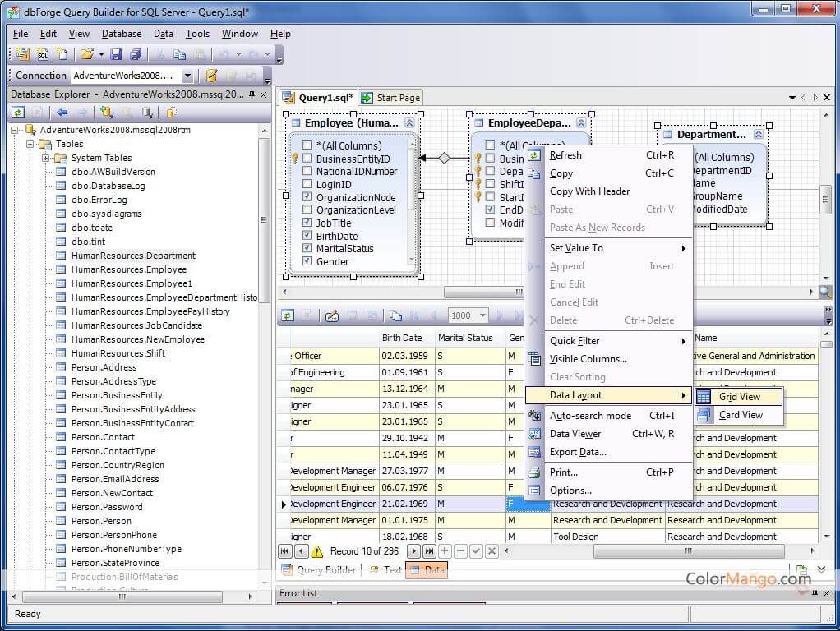This screenshot has height=631, width=840.
Task: Go to next record in navigator
Action: [413, 550]
